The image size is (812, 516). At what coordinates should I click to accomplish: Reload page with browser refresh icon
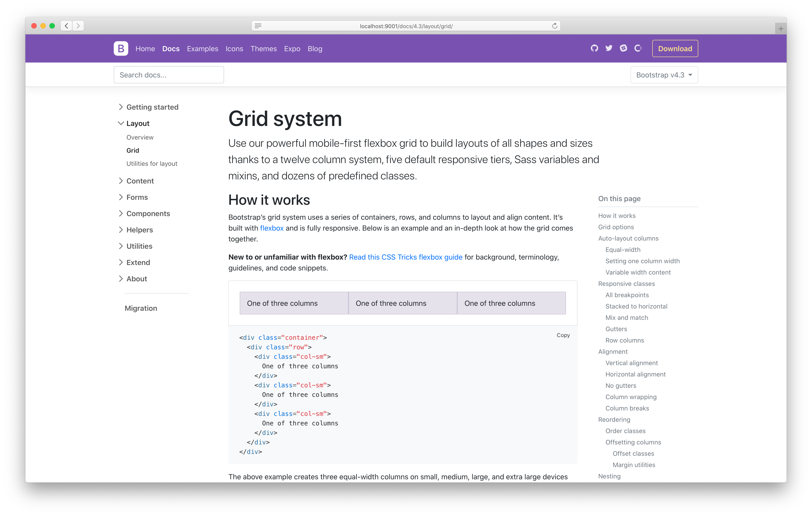554,26
